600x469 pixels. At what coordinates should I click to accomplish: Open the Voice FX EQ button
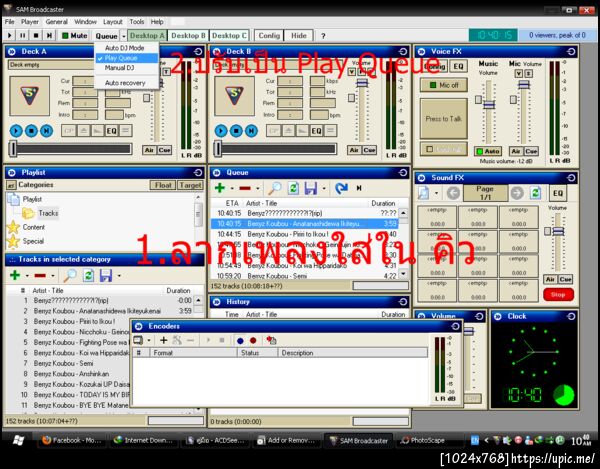458,67
